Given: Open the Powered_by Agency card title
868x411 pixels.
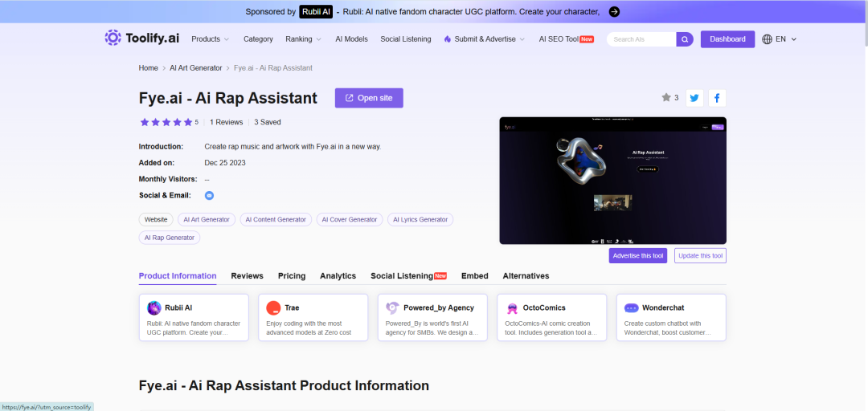Looking at the screenshot, I should [x=439, y=307].
